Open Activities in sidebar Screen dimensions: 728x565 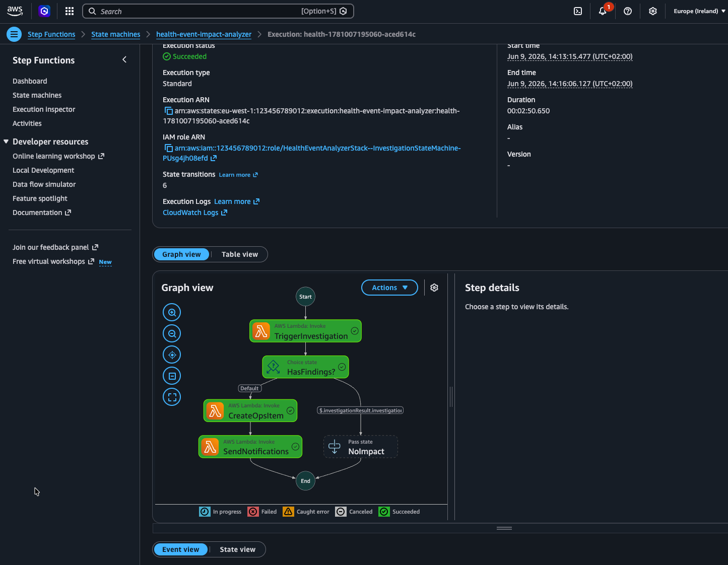coord(27,123)
